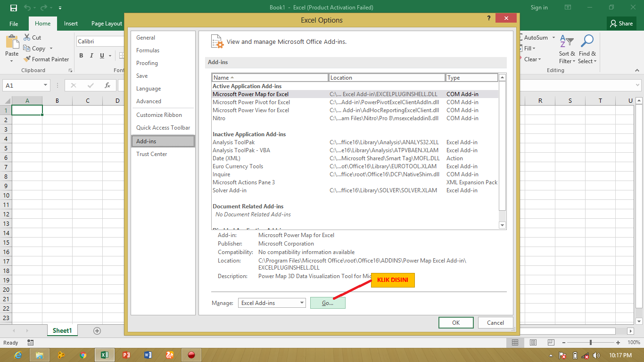
Task: Open the Name Box dropdown arrow
Action: [x=46, y=85]
